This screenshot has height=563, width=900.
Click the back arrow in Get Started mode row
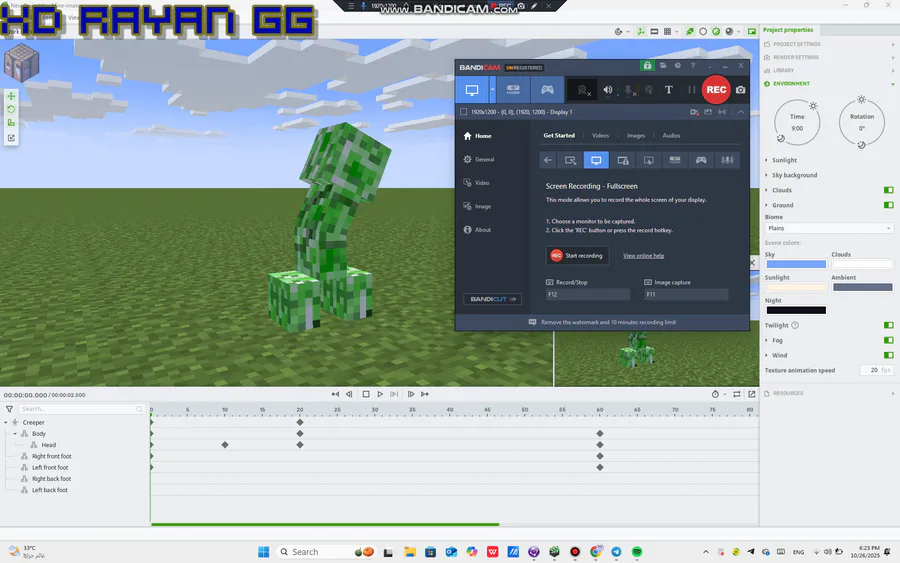(x=548, y=160)
